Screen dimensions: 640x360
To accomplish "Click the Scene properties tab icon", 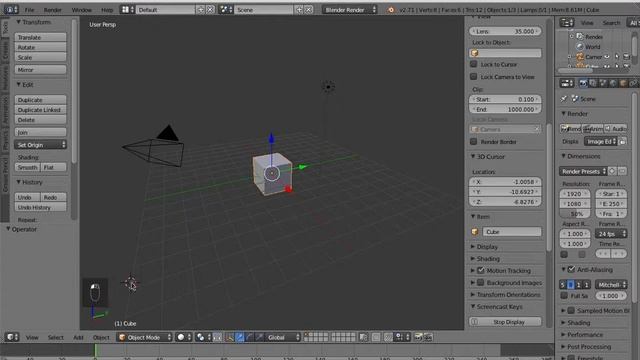I will 603,83.
